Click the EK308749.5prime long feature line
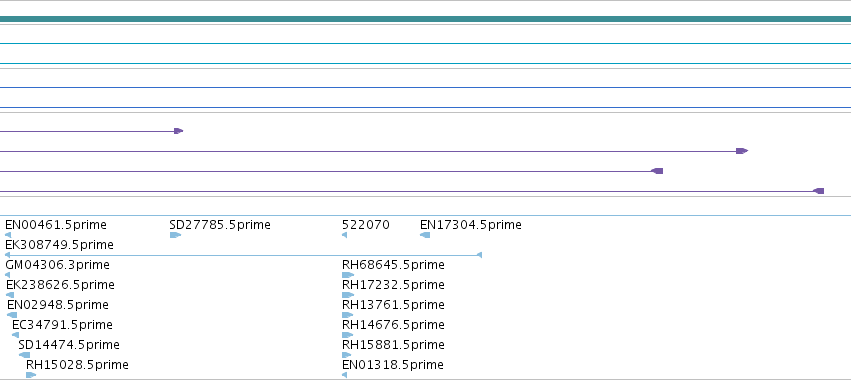Viewport: 851px width, 380px height. coord(243,255)
